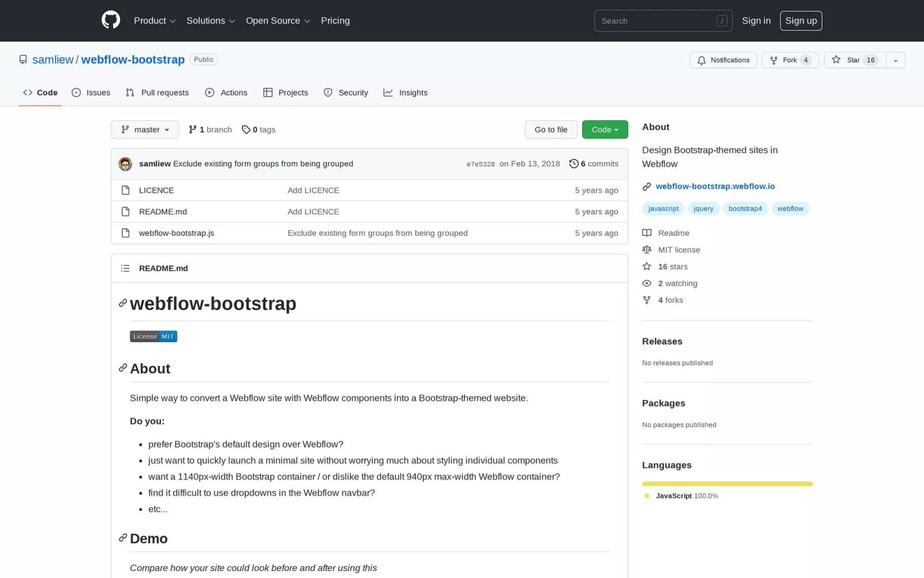This screenshot has height=578, width=924.
Task: Click the README.md file icon in file list
Action: coord(125,212)
